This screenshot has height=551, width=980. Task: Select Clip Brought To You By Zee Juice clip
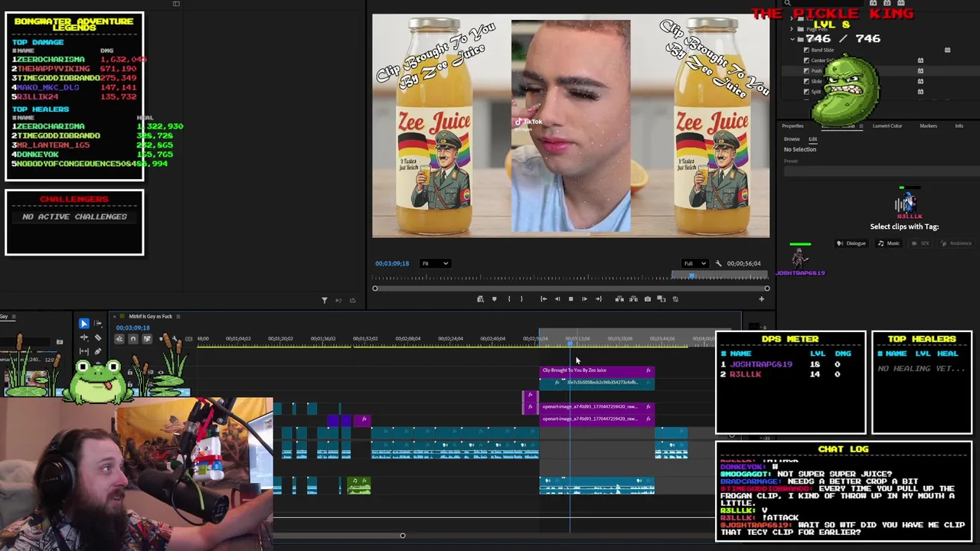(596, 370)
